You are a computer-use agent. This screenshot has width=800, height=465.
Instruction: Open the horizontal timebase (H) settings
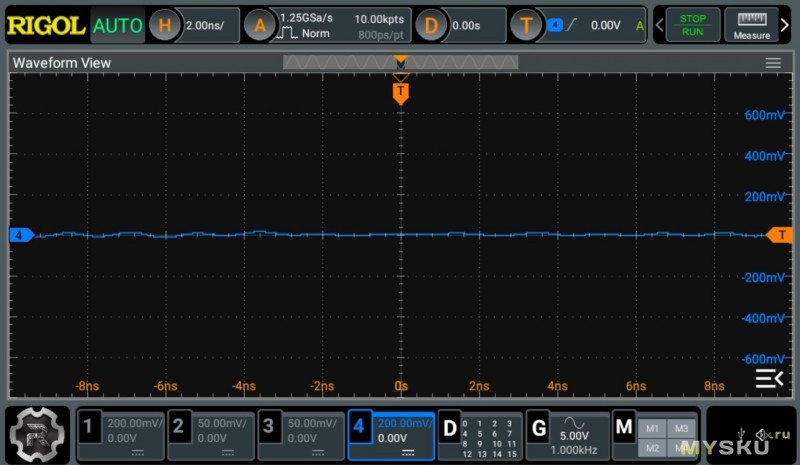point(195,25)
